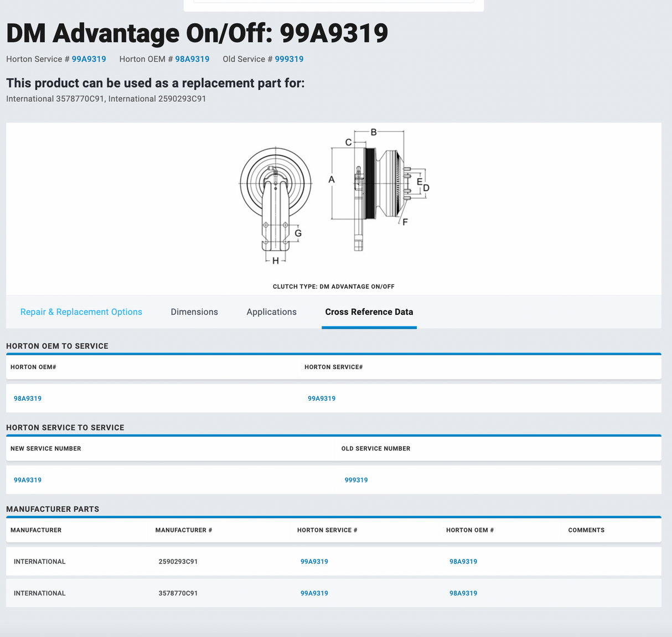Open Old Service # 999319 header link
The height and width of the screenshot is (637, 672).
tap(289, 59)
